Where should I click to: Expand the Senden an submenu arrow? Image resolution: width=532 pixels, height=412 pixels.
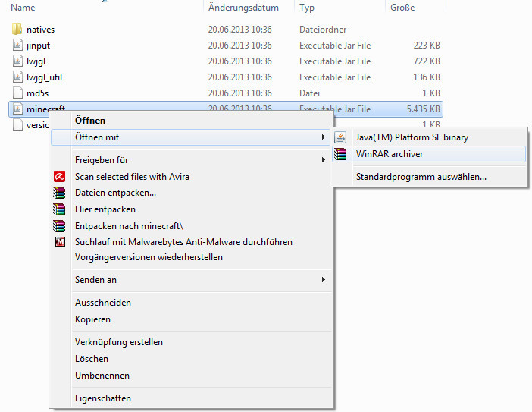[324, 280]
